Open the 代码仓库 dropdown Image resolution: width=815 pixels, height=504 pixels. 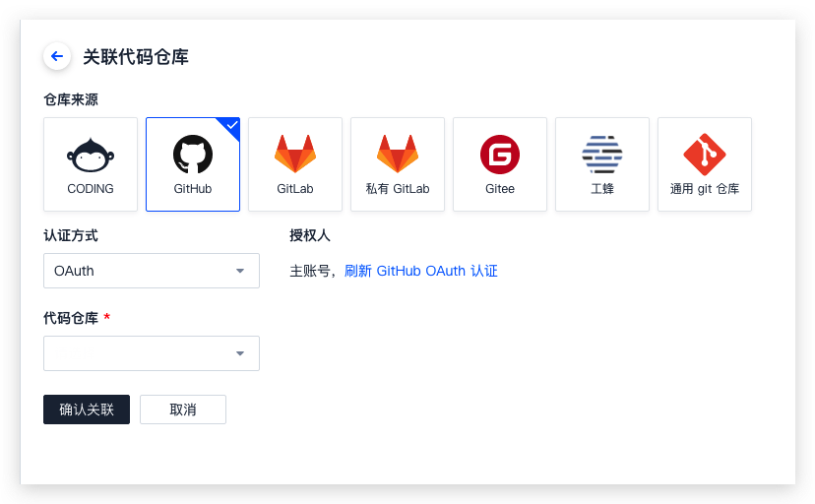click(x=152, y=353)
